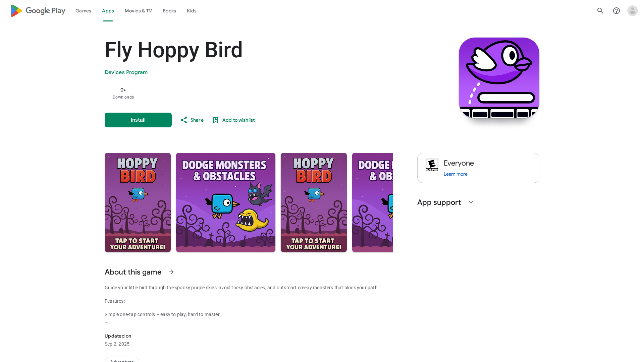The width and height of the screenshot is (644, 362).
Task: Click the Add to wishlist bookmark icon
Action: pyautogui.click(x=216, y=120)
